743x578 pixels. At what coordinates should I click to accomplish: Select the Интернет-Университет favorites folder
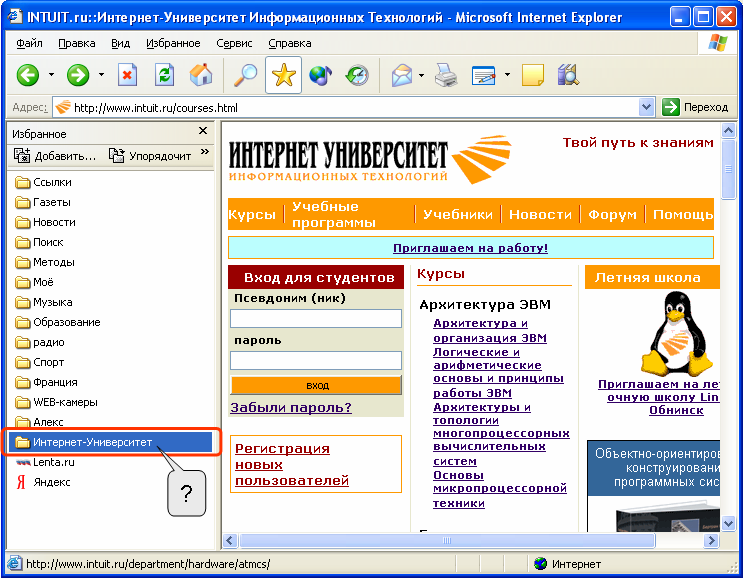click(110, 442)
